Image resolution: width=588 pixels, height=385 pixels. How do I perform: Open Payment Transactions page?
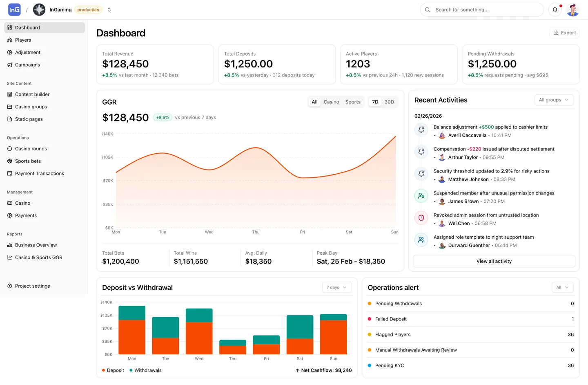point(39,173)
